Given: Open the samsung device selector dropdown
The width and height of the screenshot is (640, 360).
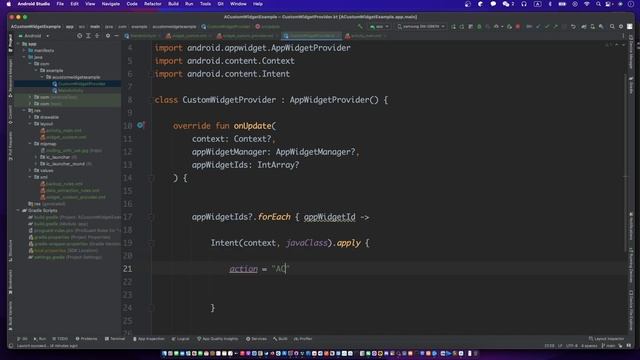Looking at the screenshot, I should click(x=421, y=27).
